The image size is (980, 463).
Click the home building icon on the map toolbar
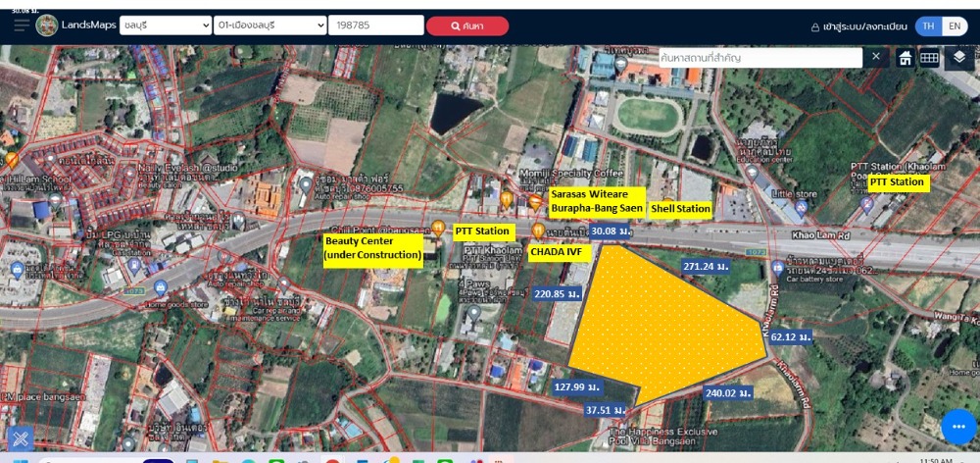click(905, 58)
